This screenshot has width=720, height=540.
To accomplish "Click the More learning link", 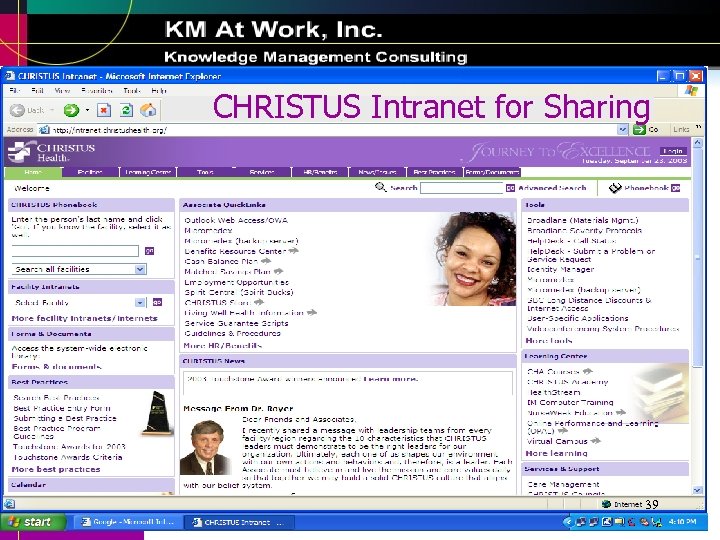I will 557,453.
